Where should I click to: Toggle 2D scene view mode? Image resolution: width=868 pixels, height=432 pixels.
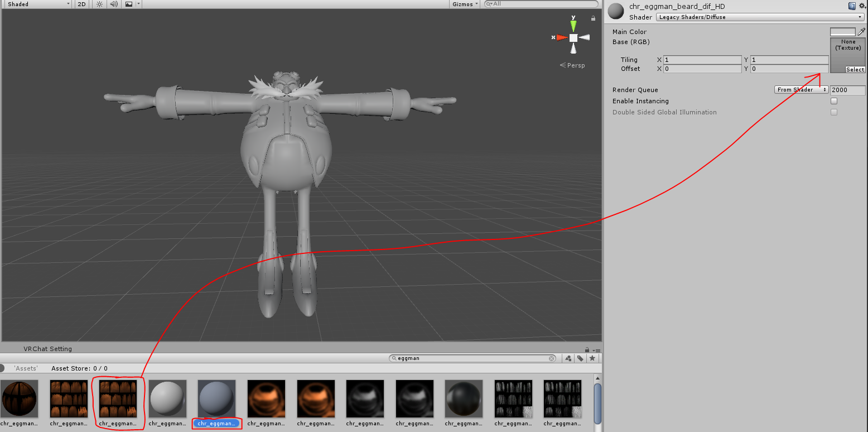(82, 4)
